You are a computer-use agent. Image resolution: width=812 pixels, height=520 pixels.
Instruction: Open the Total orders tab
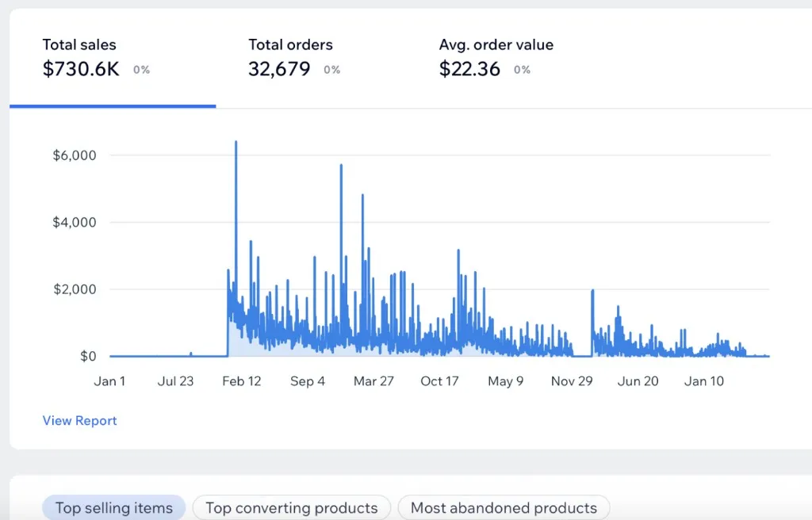[x=290, y=58]
